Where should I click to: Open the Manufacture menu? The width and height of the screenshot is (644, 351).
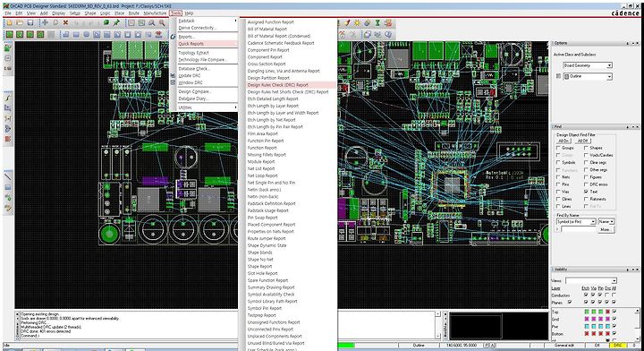point(155,13)
